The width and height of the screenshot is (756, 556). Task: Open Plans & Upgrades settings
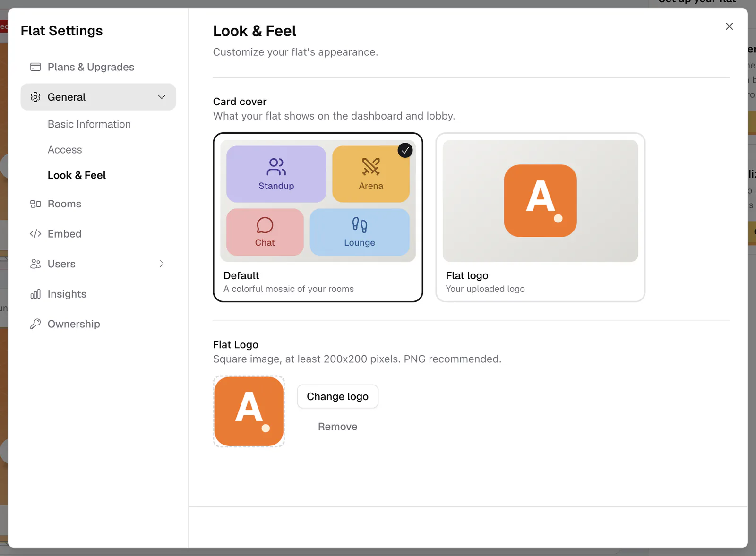[x=98, y=67]
